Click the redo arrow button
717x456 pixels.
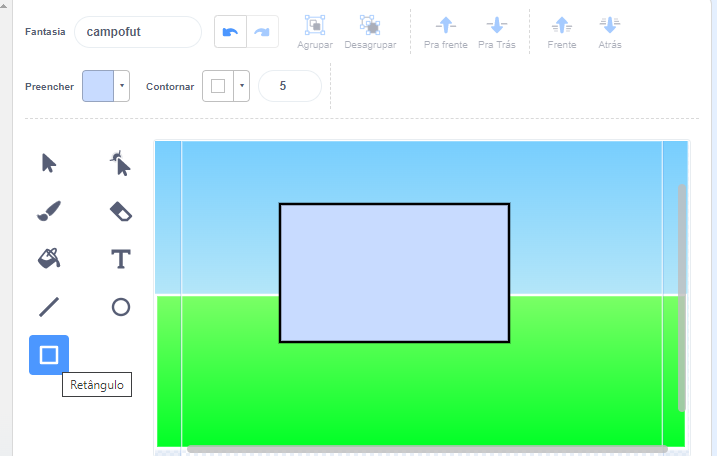point(262,32)
